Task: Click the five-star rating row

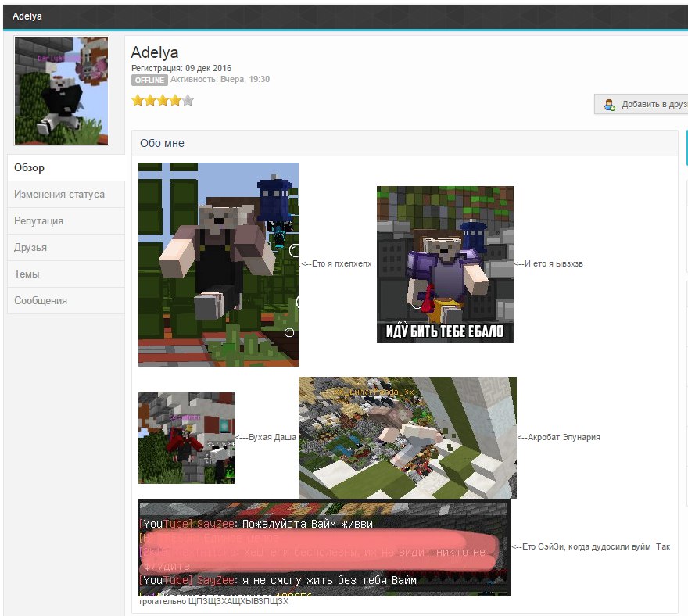Action: (163, 101)
